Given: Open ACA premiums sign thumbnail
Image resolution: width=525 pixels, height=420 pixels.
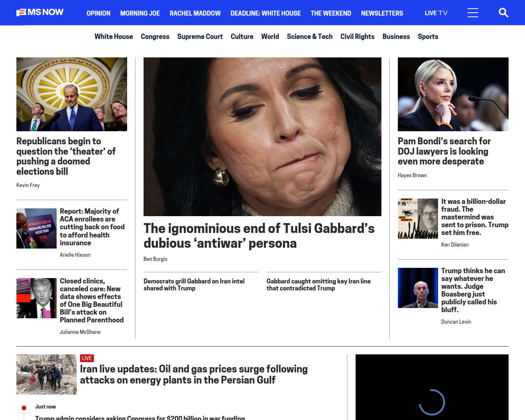Looking at the screenshot, I should [x=37, y=228].
